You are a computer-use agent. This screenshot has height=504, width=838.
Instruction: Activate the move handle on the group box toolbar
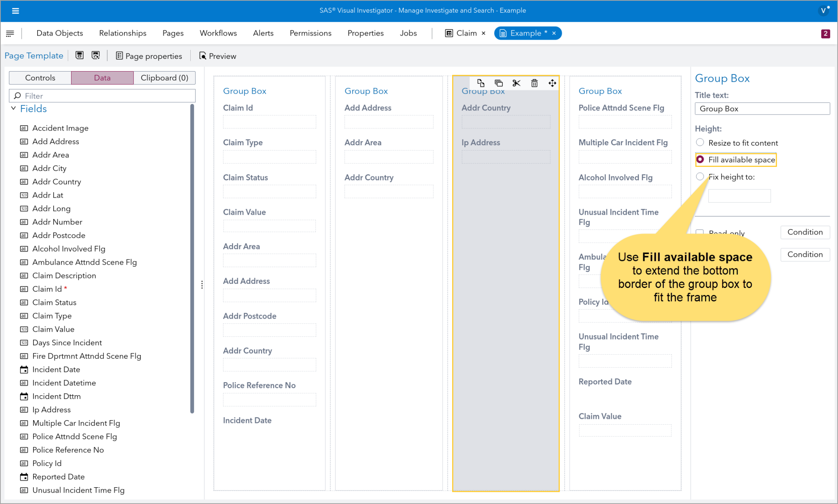552,83
